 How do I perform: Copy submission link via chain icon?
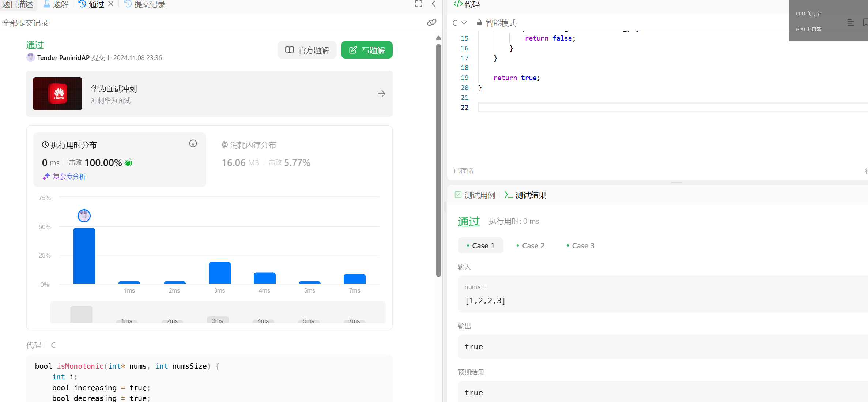coord(431,23)
